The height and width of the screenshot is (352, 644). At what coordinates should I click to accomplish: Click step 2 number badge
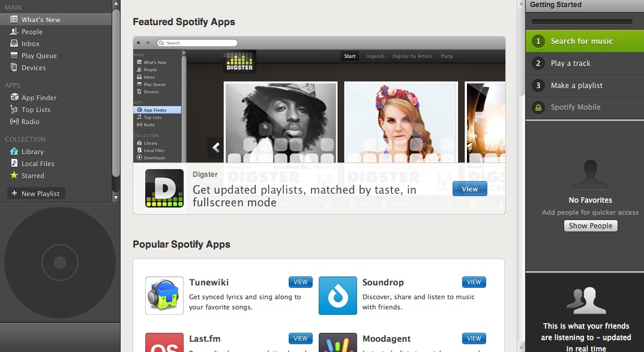(x=538, y=63)
